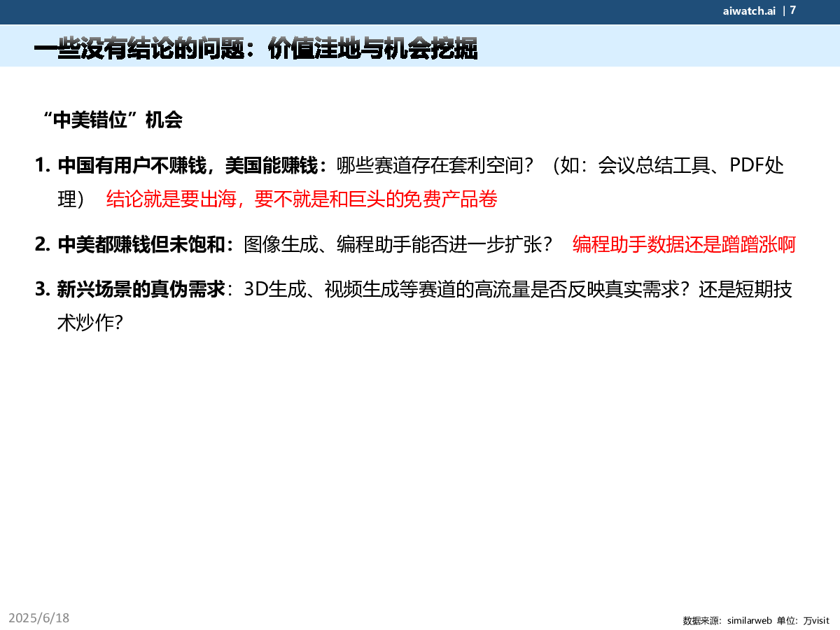This screenshot has width=840, height=630.
Task: Click the question 哪些赛道存在套利空间
Action: (x=435, y=166)
